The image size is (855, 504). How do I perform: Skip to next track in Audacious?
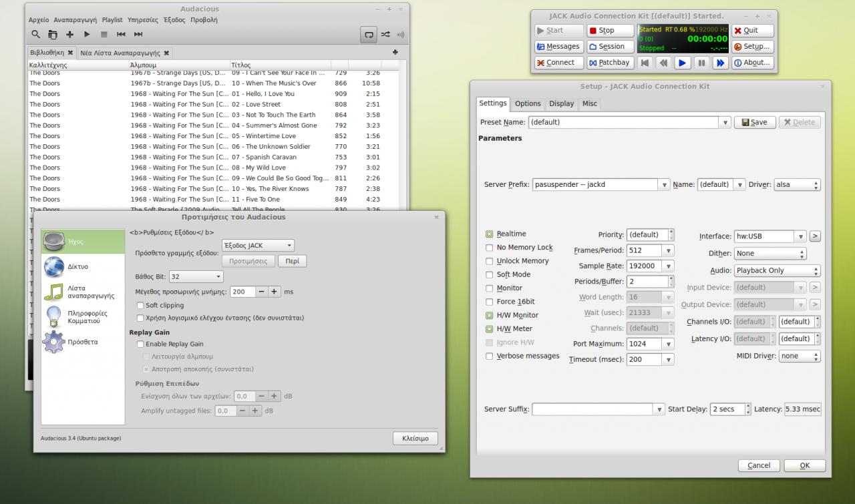(x=138, y=35)
